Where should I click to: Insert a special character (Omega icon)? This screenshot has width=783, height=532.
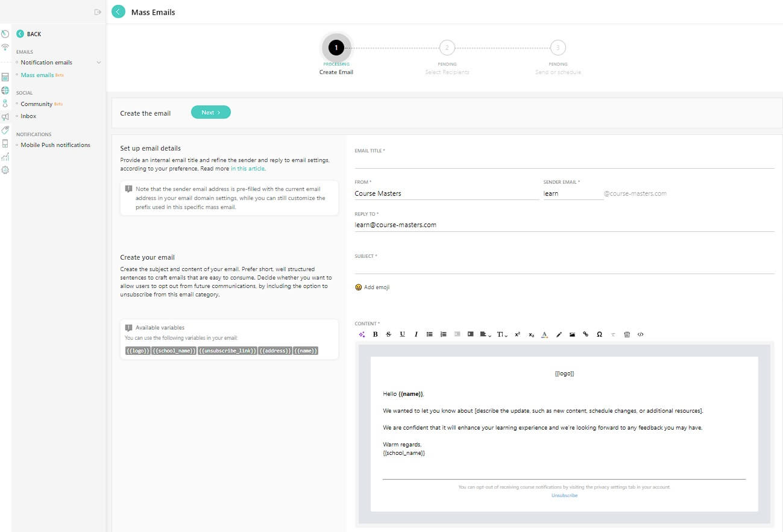coord(599,334)
